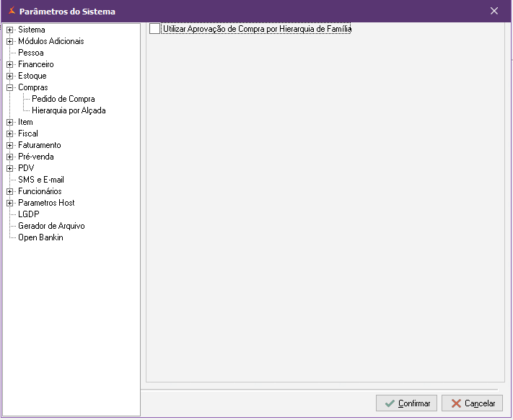Expand the Fiscal tree node
The image size is (513, 420).
(x=10, y=134)
